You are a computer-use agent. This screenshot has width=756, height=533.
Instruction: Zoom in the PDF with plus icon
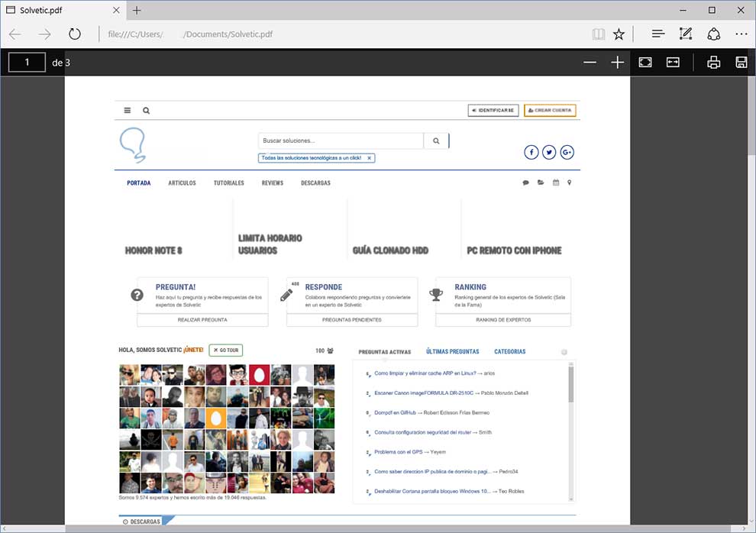pos(617,62)
